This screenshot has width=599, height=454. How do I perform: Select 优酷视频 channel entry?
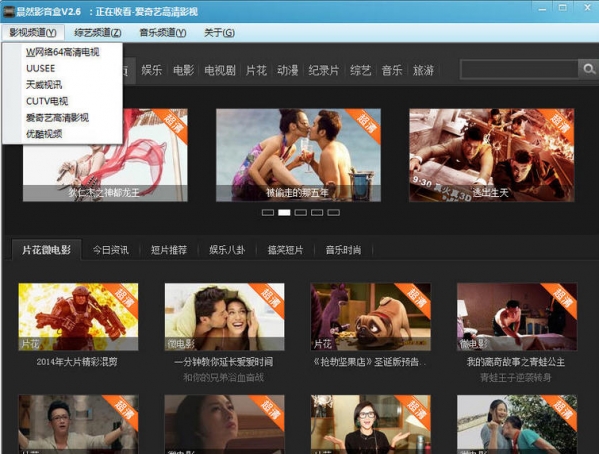coord(44,134)
